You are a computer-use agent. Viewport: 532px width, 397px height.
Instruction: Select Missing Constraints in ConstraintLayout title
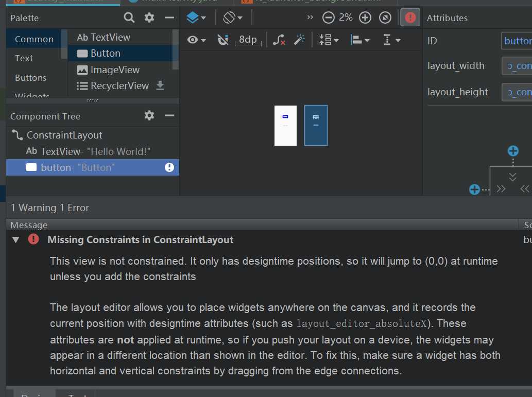click(x=141, y=239)
